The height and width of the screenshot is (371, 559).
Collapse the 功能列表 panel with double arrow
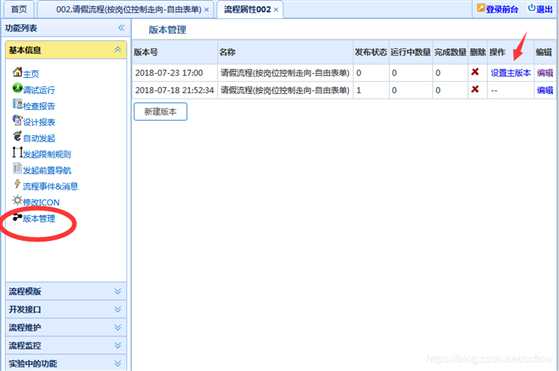121,28
